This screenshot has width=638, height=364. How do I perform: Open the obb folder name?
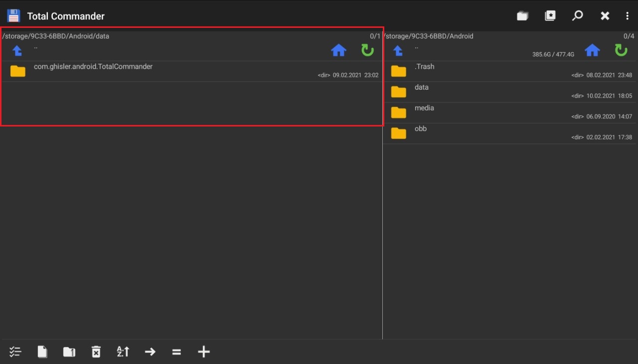coord(421,128)
